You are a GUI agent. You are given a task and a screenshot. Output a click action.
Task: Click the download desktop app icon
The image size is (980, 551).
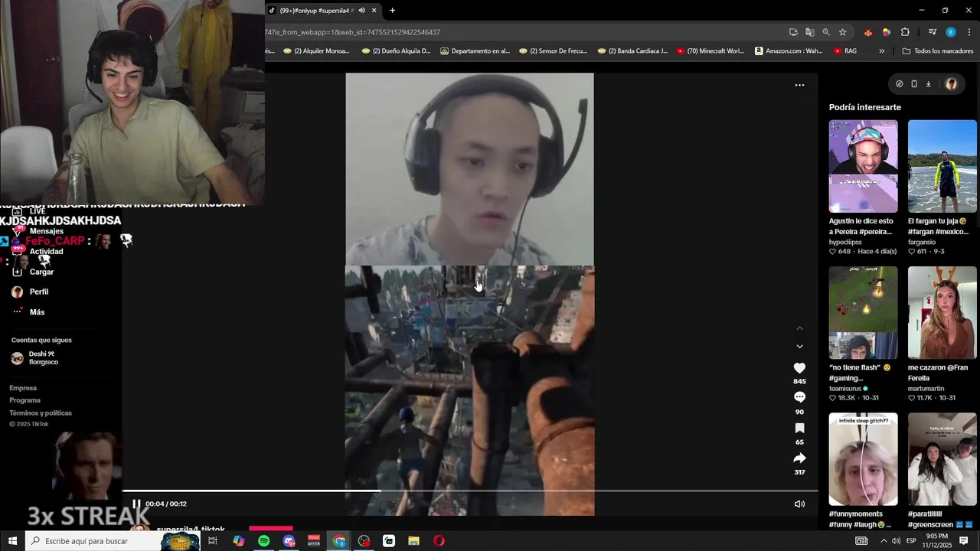pos(928,84)
